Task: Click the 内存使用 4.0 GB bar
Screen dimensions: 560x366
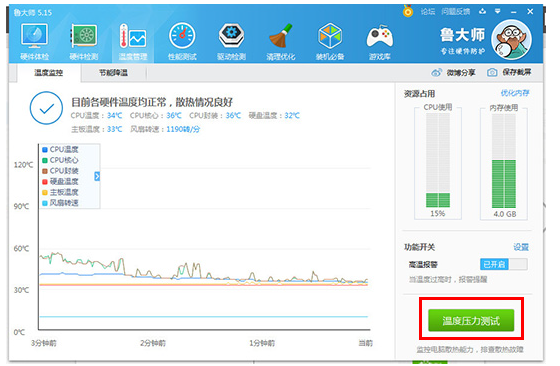Action: (504, 161)
